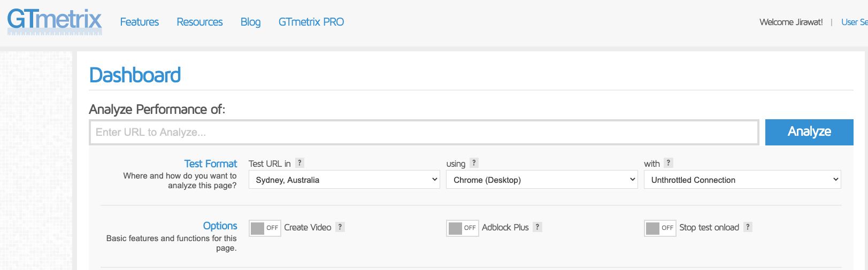
Task: Go to the Resources menu
Action: 199,22
